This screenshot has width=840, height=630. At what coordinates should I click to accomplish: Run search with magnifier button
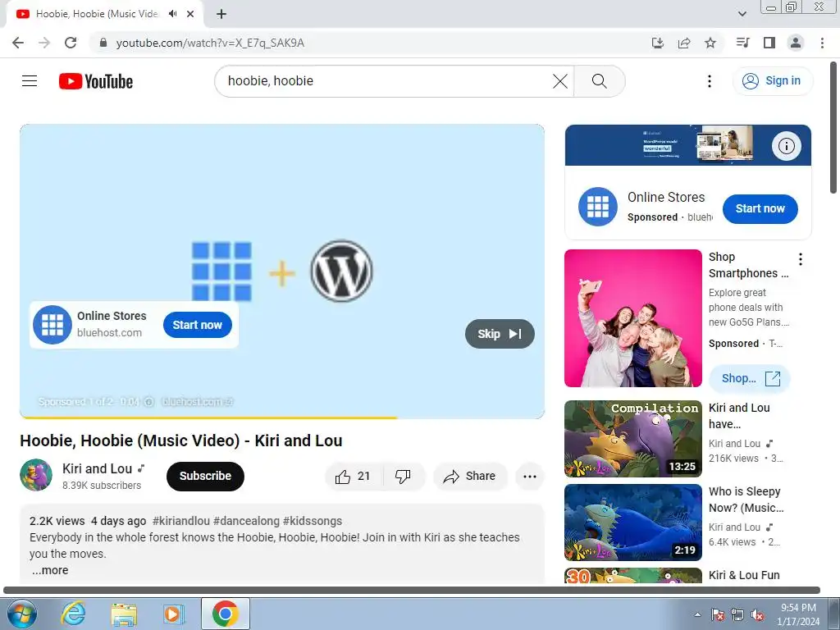coord(599,81)
